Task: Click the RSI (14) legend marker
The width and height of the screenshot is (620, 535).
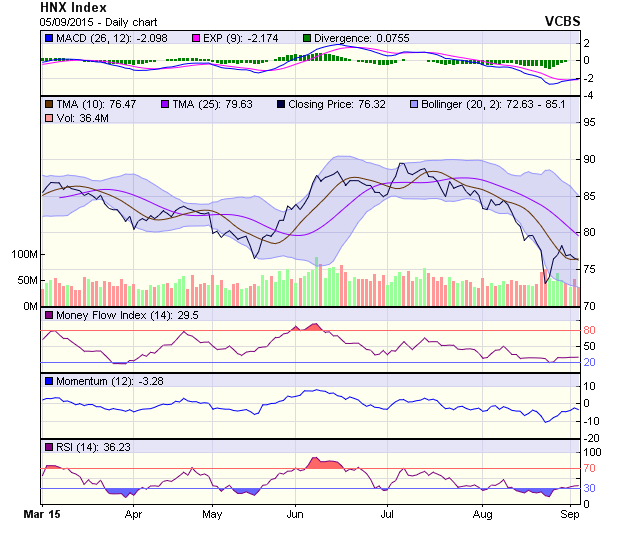Action: (48, 446)
